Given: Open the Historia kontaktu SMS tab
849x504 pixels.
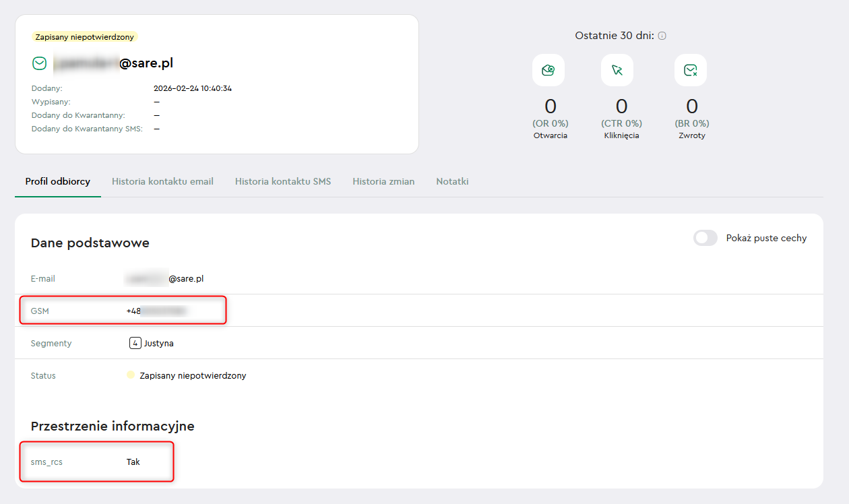Looking at the screenshot, I should point(283,181).
